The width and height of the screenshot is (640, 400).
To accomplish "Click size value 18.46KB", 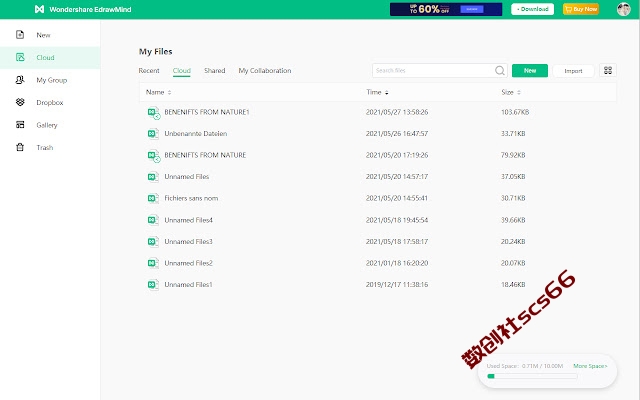I will 513,284.
